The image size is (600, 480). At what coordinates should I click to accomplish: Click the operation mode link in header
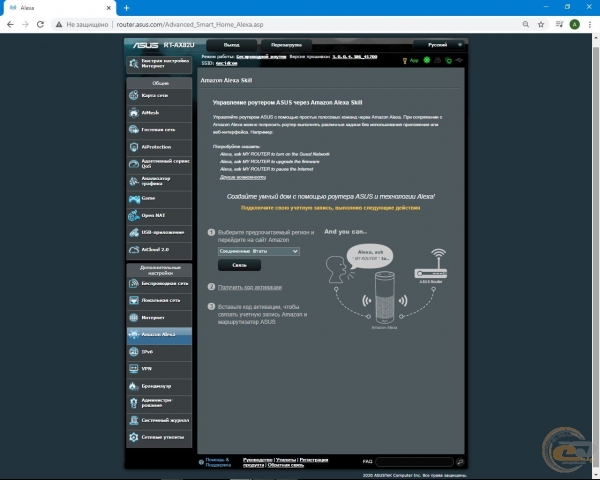pyautogui.click(x=261, y=57)
